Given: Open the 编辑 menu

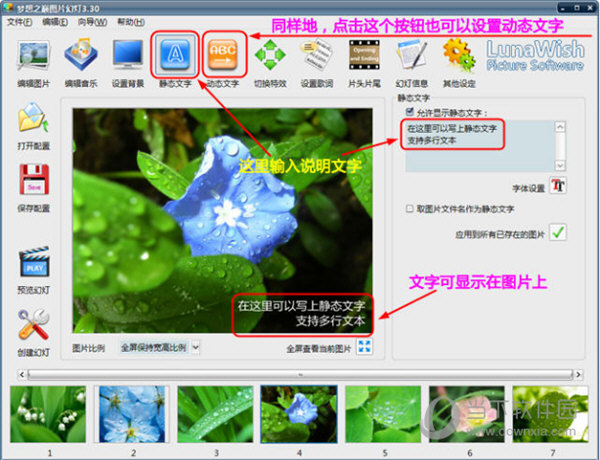Looking at the screenshot, I should point(55,22).
